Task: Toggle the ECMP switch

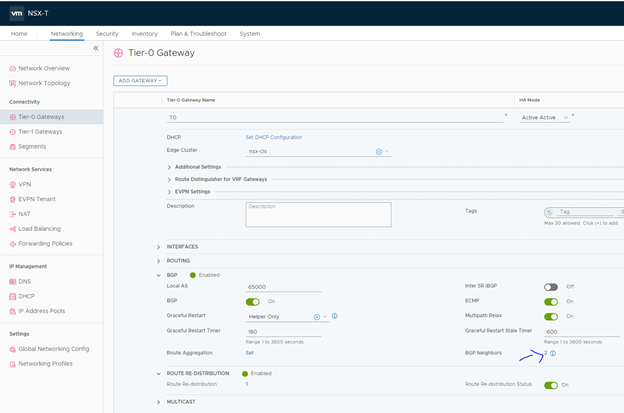Action: tap(551, 302)
